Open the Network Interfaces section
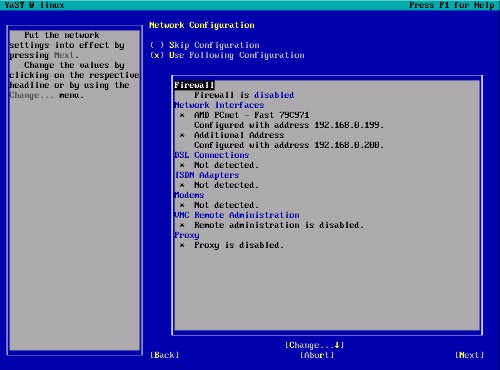The height and width of the screenshot is (370, 500). pyautogui.click(x=219, y=105)
